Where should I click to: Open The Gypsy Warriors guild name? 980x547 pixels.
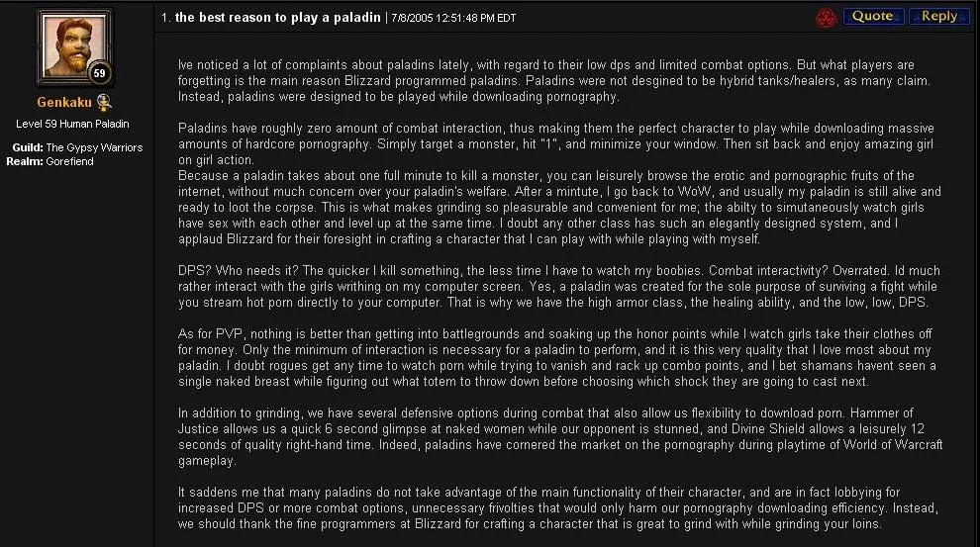[94, 147]
